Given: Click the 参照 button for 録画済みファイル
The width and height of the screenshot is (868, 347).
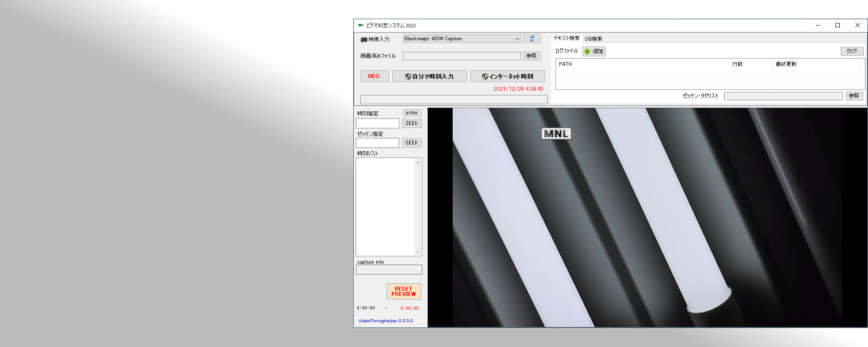Looking at the screenshot, I should 532,56.
